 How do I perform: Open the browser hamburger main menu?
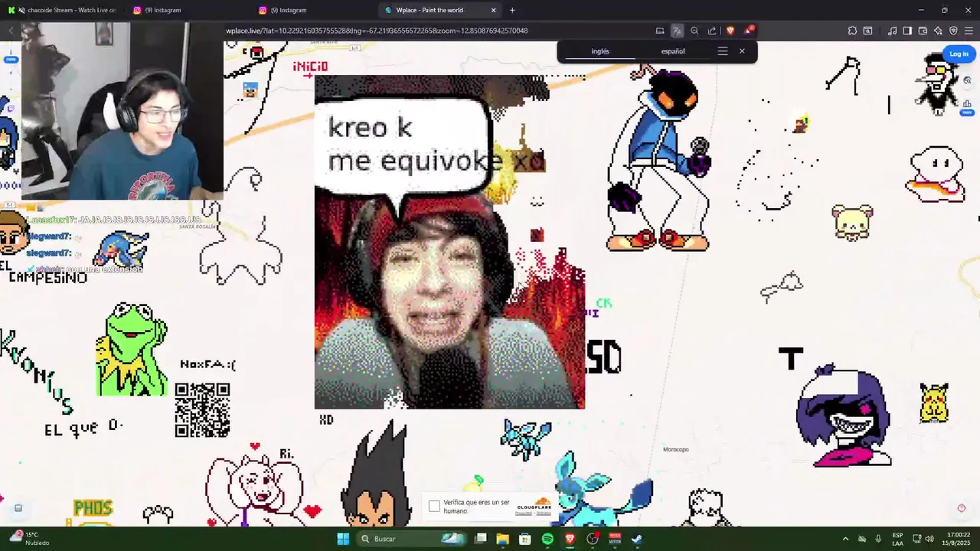(969, 31)
